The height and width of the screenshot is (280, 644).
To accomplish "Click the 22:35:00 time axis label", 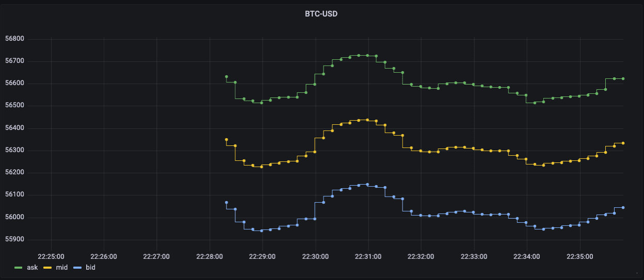I will tap(579, 256).
